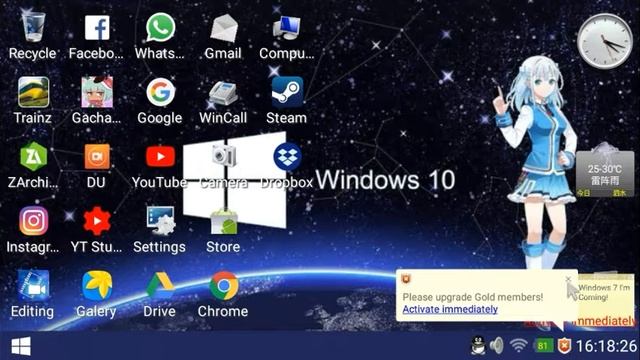Image resolution: width=640 pixels, height=360 pixels.
Task: Open the Galery icon
Action: [x=97, y=285]
